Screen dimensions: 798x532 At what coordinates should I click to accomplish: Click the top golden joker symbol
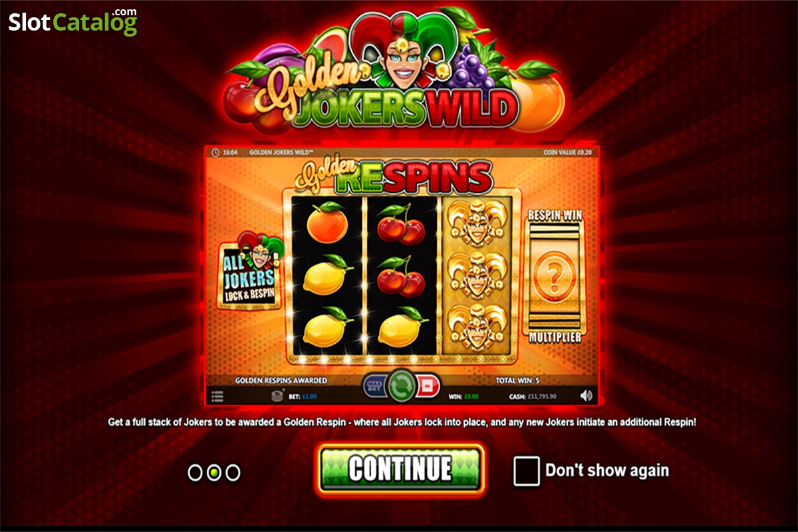[x=477, y=222]
